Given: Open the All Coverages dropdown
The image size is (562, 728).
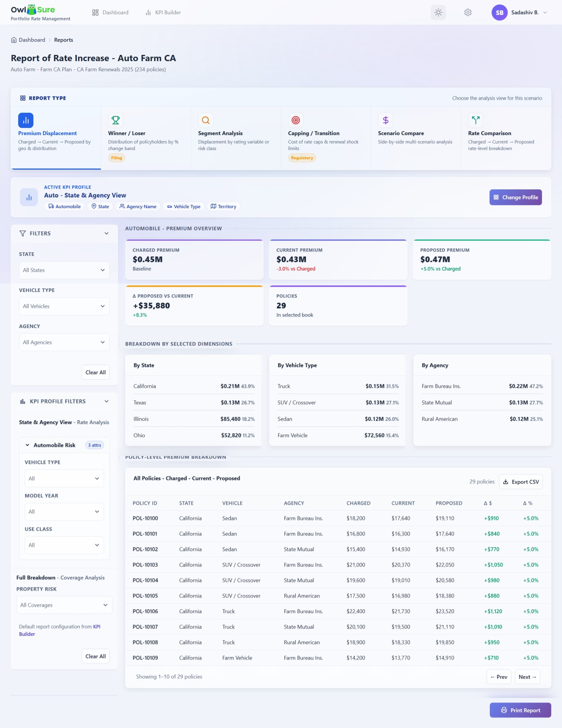Looking at the screenshot, I should (x=64, y=605).
